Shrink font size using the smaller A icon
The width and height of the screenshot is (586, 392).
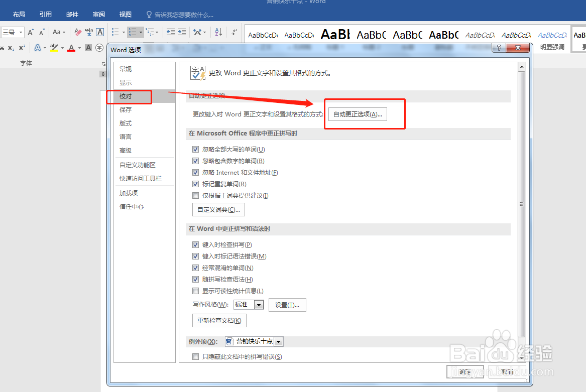pyautogui.click(x=42, y=32)
